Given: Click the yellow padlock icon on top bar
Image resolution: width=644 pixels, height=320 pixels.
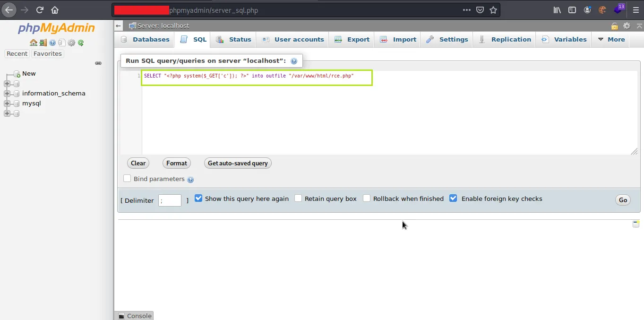Looking at the screenshot, I should click(x=615, y=26).
